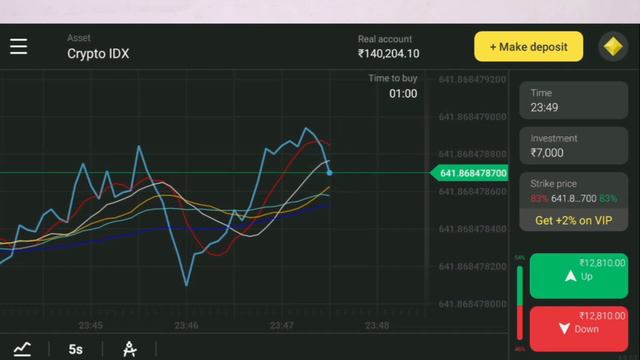Click the 23:45 time axis label
This screenshot has width=640, height=360.
[x=91, y=326]
